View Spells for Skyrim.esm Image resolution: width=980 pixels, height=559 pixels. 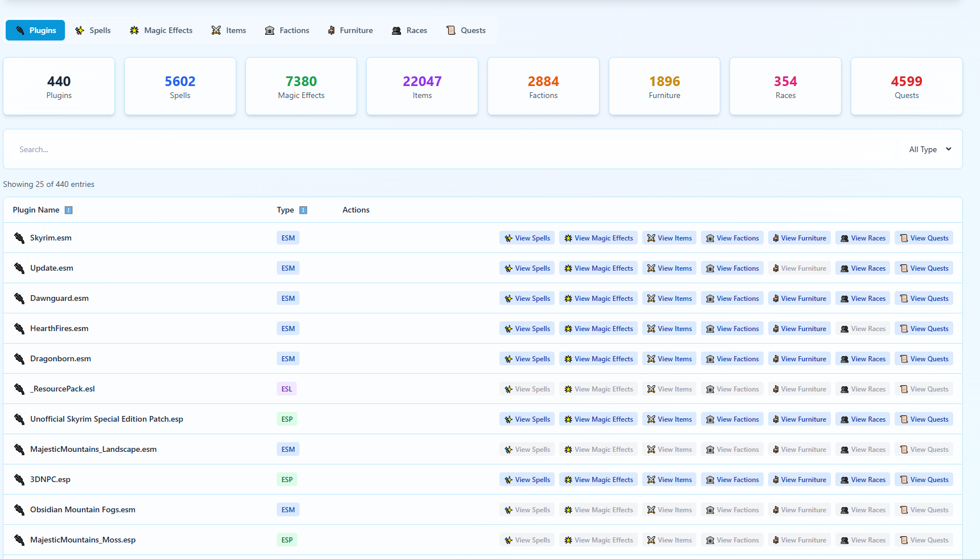coord(527,238)
